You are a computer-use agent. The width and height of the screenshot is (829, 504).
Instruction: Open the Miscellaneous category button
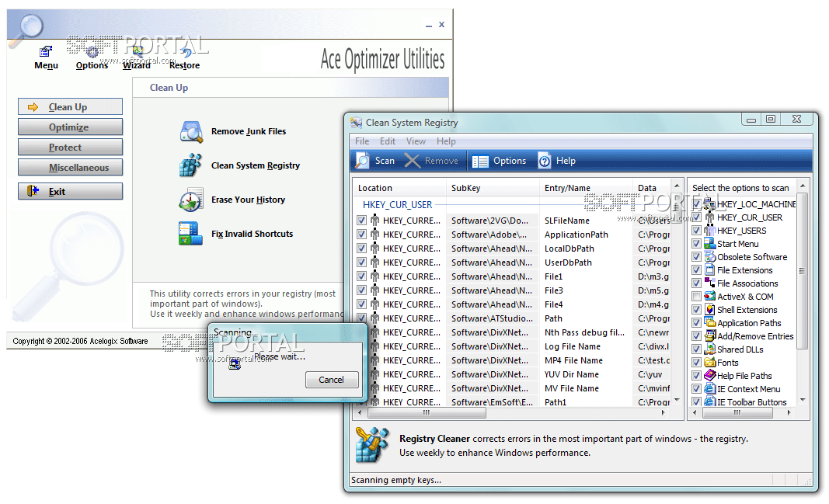point(71,168)
